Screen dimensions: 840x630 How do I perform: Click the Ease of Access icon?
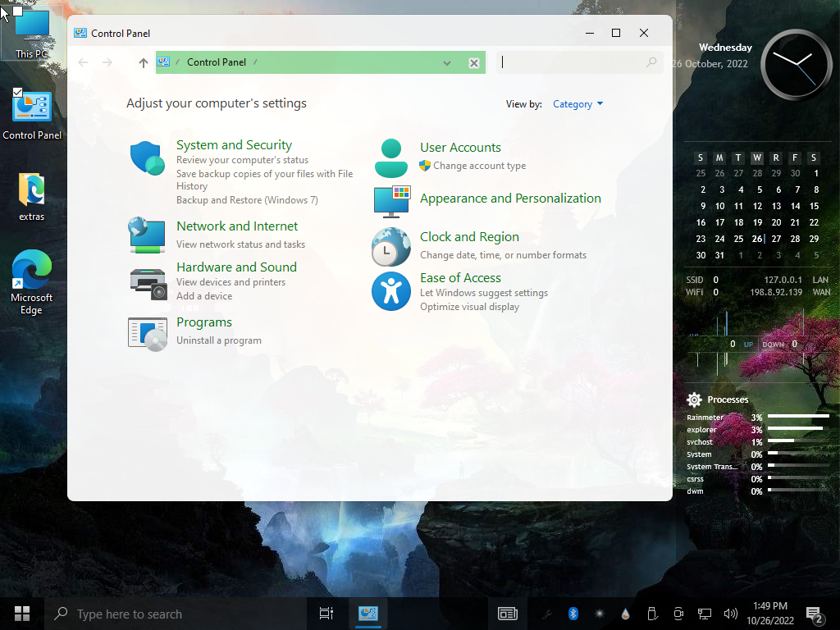pos(391,291)
